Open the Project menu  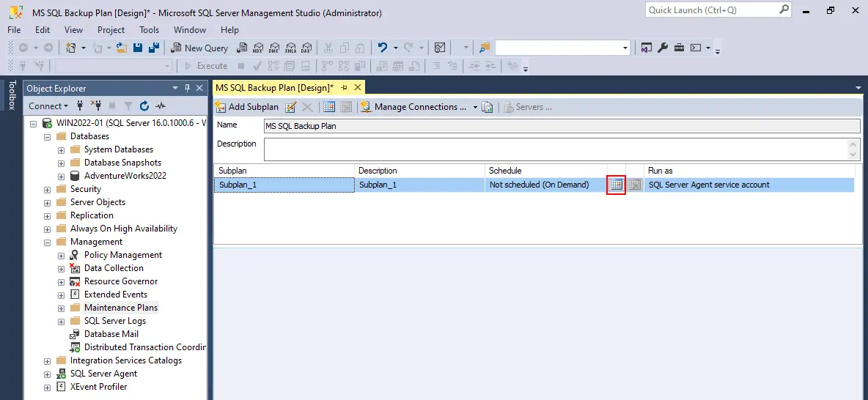click(111, 30)
